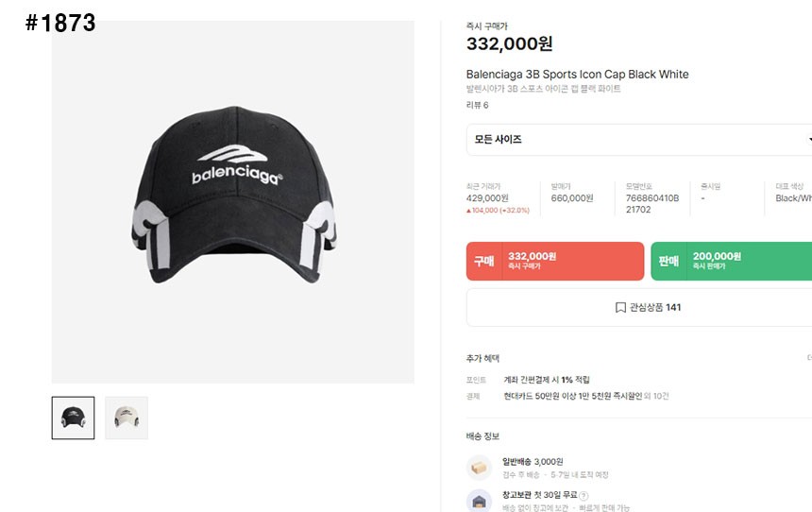Open the 리뷰 6 reviews link
The width and height of the screenshot is (812, 512).
(477, 105)
